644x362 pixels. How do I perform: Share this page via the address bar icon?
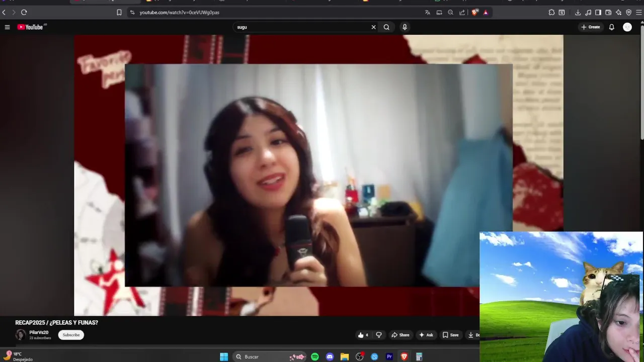(x=462, y=12)
